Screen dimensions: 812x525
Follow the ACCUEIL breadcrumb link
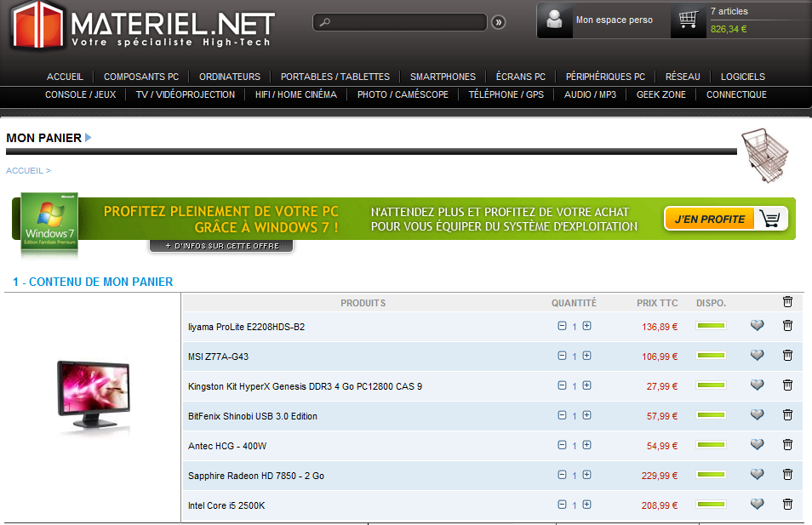[x=25, y=171]
